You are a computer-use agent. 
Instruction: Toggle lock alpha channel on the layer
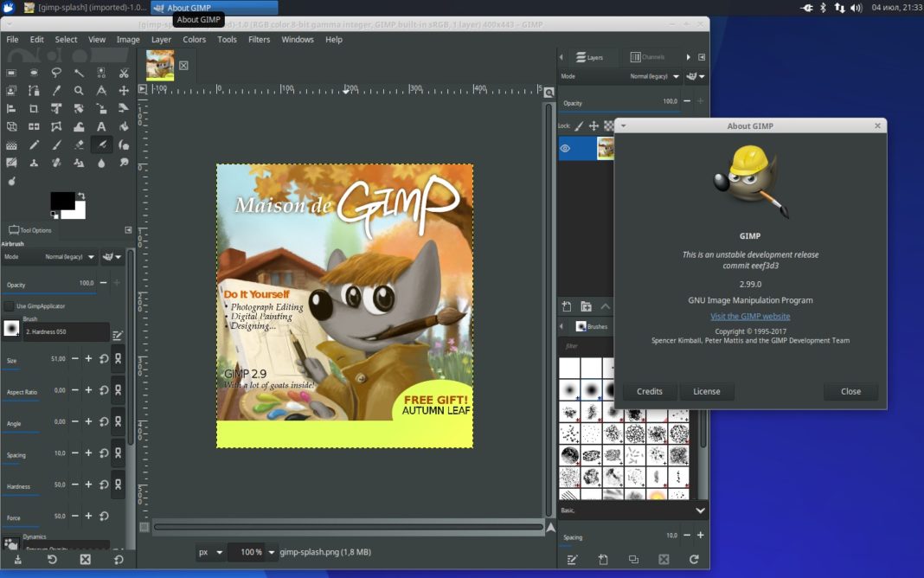pyautogui.click(x=608, y=126)
